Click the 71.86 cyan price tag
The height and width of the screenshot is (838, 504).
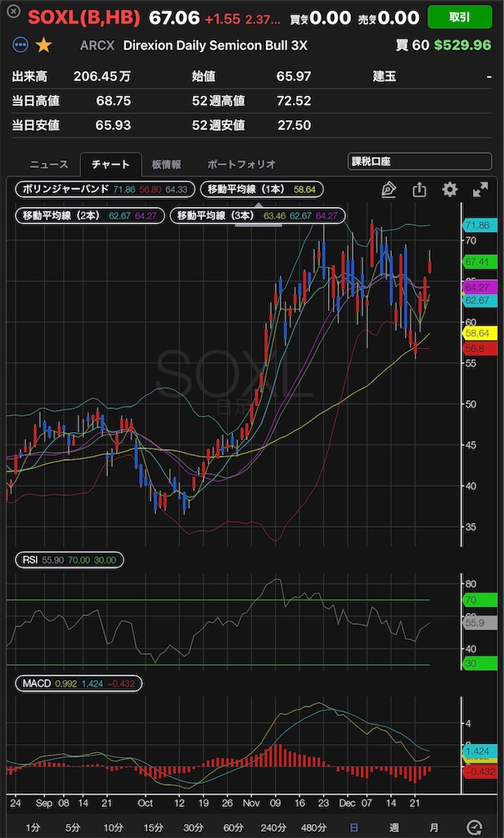click(479, 226)
